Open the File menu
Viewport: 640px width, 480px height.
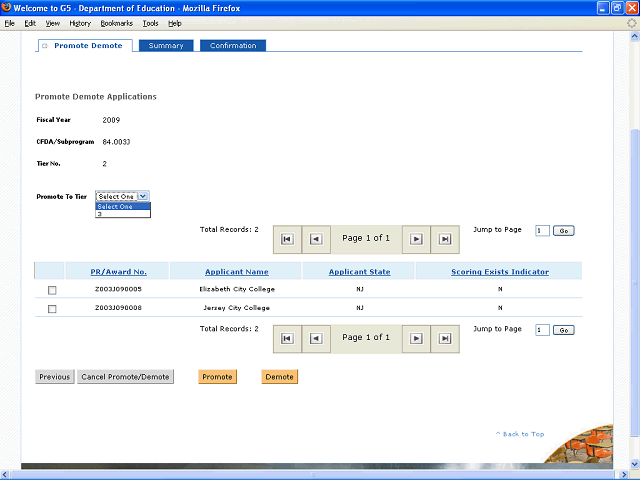coord(9,23)
